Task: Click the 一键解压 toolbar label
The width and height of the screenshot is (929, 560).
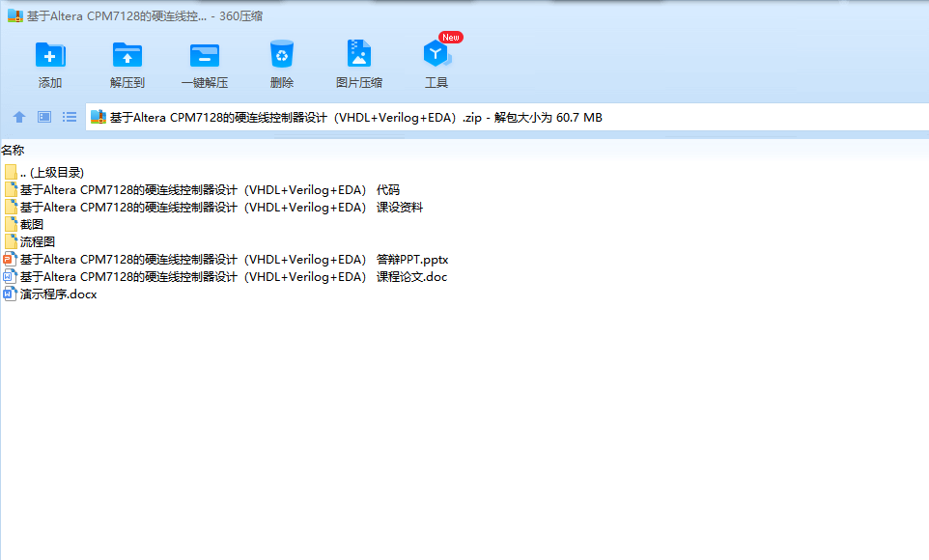Action: [x=205, y=83]
